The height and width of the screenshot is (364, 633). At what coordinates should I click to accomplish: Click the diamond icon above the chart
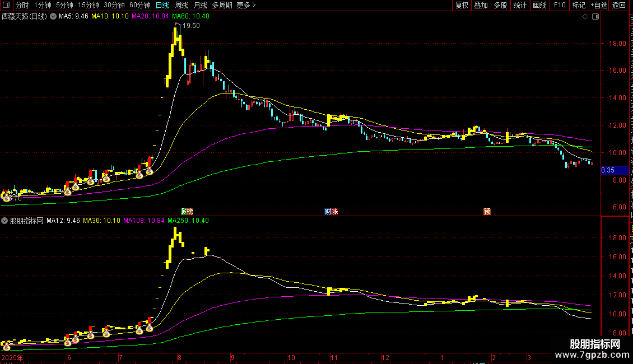pos(585,16)
